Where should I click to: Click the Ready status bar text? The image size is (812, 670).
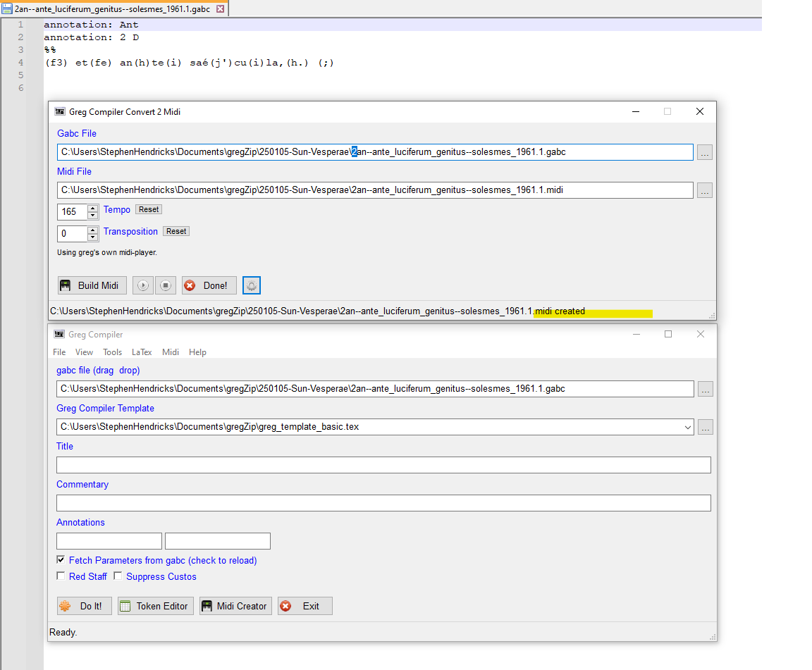pos(63,632)
